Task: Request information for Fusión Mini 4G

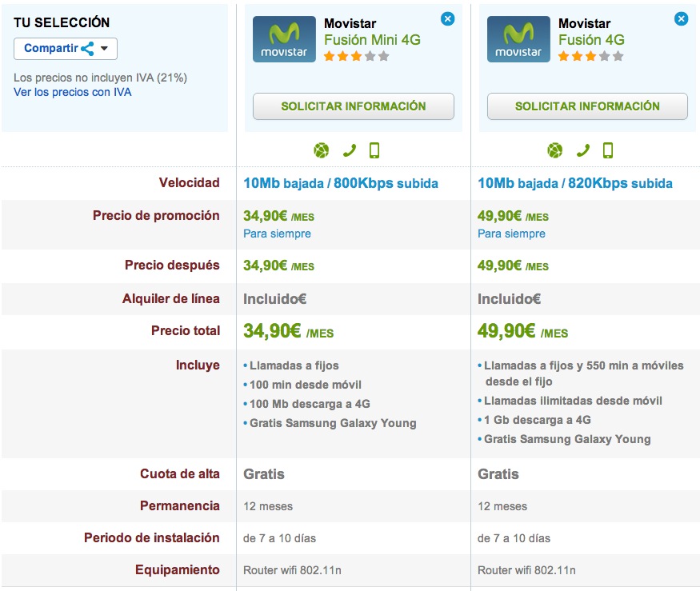Action: 353,106
